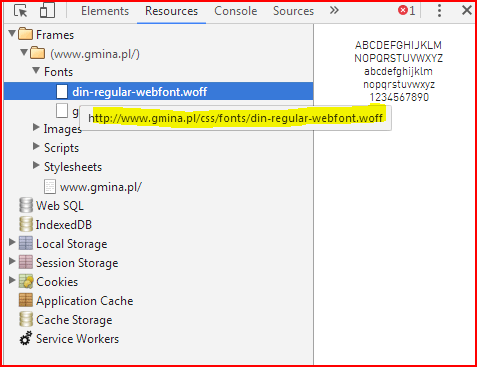The height and width of the screenshot is (367, 477).
Task: Click the second font file icon
Action: (x=62, y=110)
